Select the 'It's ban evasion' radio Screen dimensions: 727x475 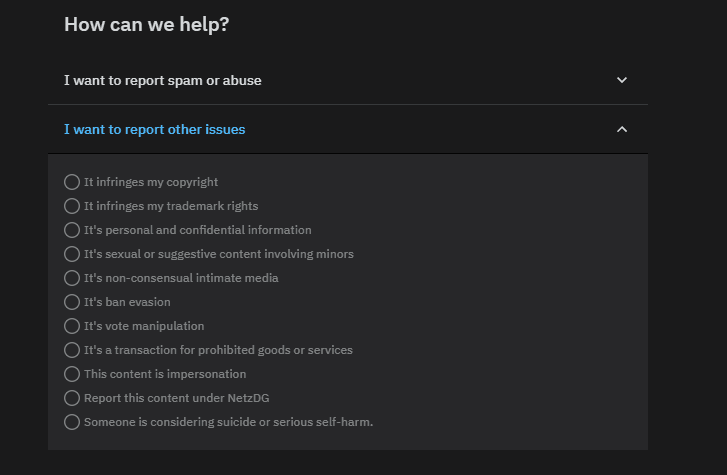tap(72, 302)
